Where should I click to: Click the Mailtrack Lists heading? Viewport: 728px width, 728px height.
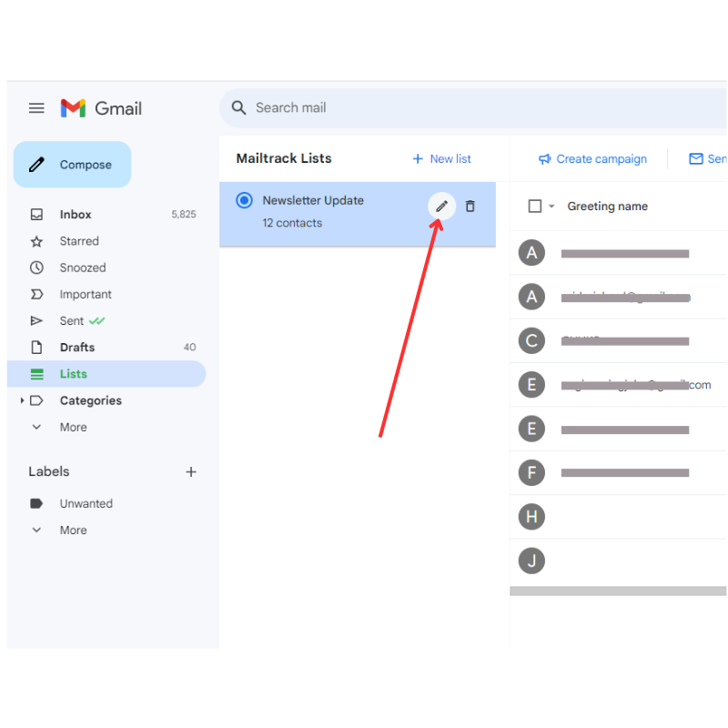click(284, 158)
